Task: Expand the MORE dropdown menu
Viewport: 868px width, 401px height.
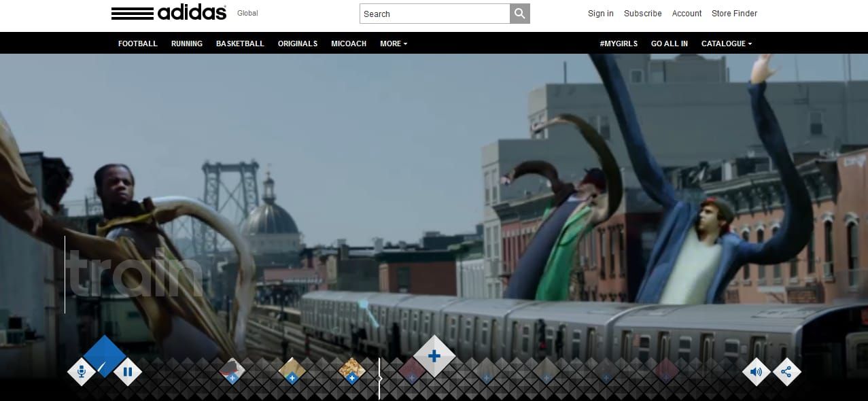Action: tap(394, 43)
